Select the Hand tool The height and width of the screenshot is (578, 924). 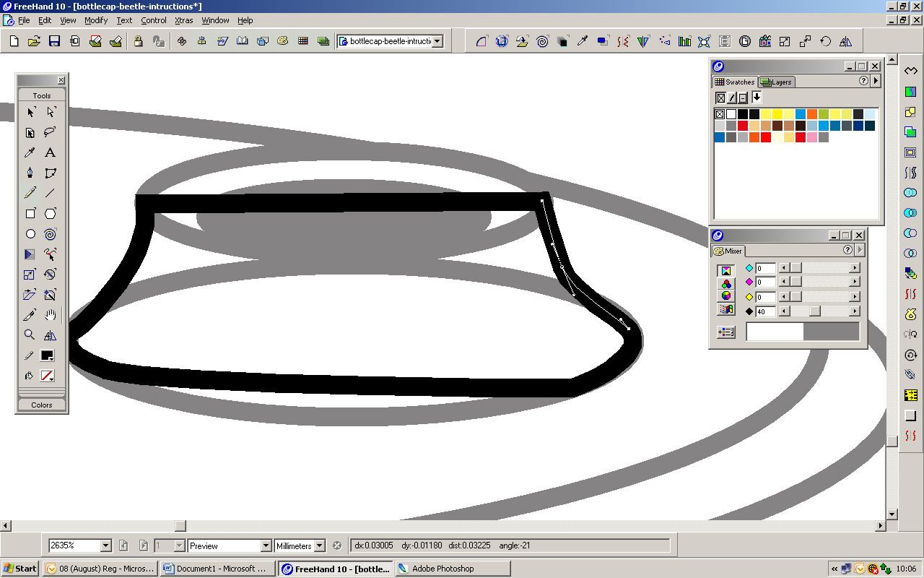click(x=50, y=315)
